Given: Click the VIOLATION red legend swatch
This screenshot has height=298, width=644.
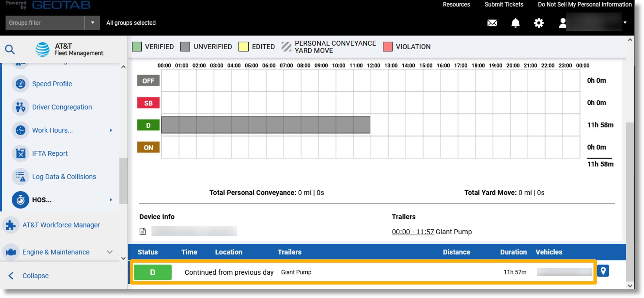Looking at the screenshot, I should pyautogui.click(x=387, y=47).
